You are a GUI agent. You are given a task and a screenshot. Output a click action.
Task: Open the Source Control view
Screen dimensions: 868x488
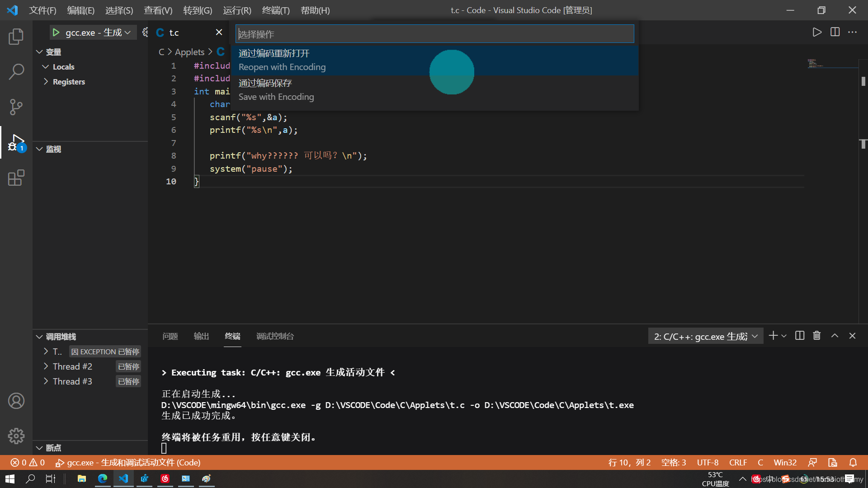point(16,107)
